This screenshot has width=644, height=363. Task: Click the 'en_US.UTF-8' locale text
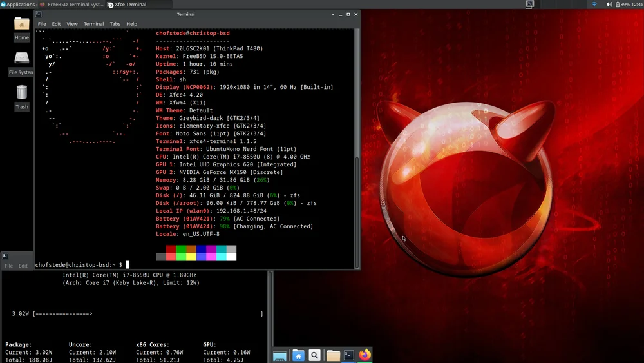point(201,234)
